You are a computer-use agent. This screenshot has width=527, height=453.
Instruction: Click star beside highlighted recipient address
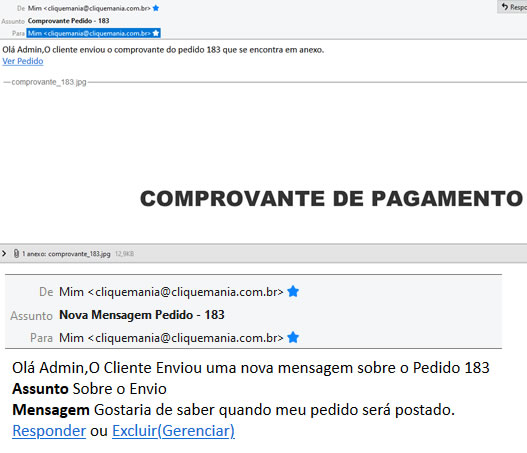click(x=156, y=33)
